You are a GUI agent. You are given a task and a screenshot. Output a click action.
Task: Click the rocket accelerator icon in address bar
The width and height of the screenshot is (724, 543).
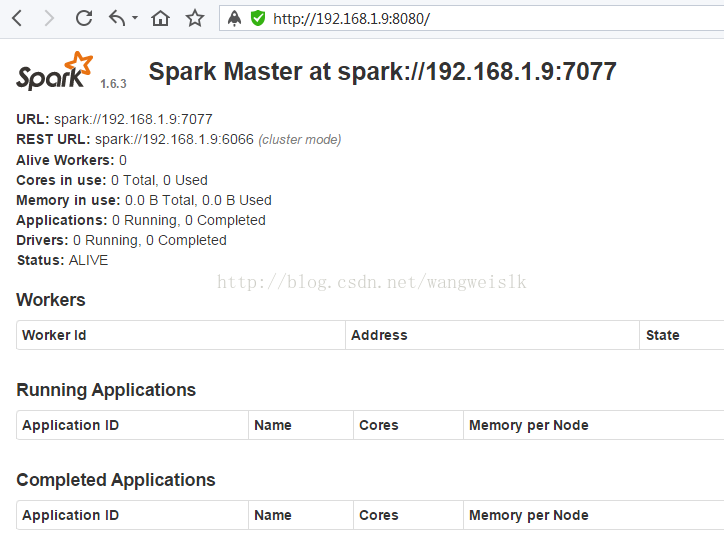(235, 18)
